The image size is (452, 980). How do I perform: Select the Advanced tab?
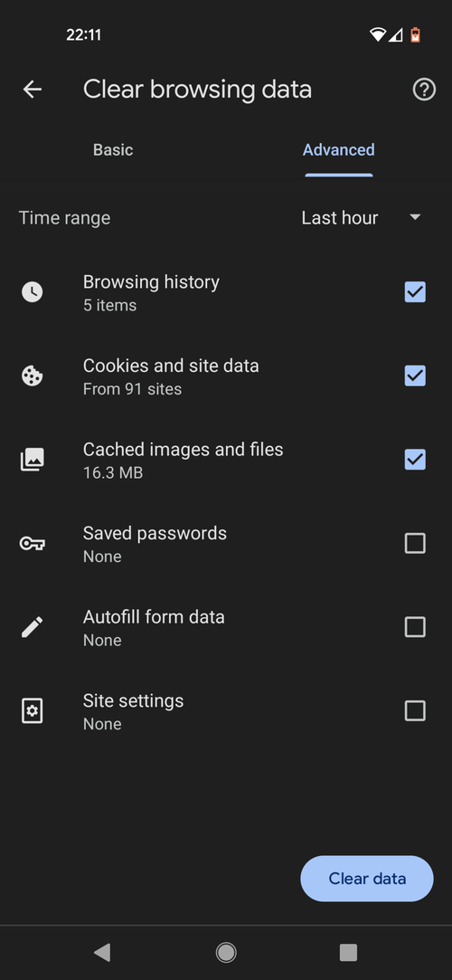[x=339, y=150]
